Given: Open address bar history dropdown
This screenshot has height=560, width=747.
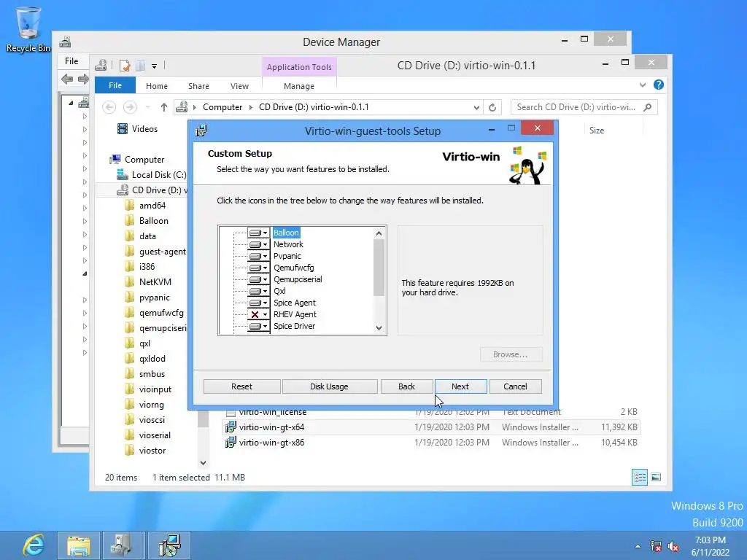Looking at the screenshot, I should 476,108.
